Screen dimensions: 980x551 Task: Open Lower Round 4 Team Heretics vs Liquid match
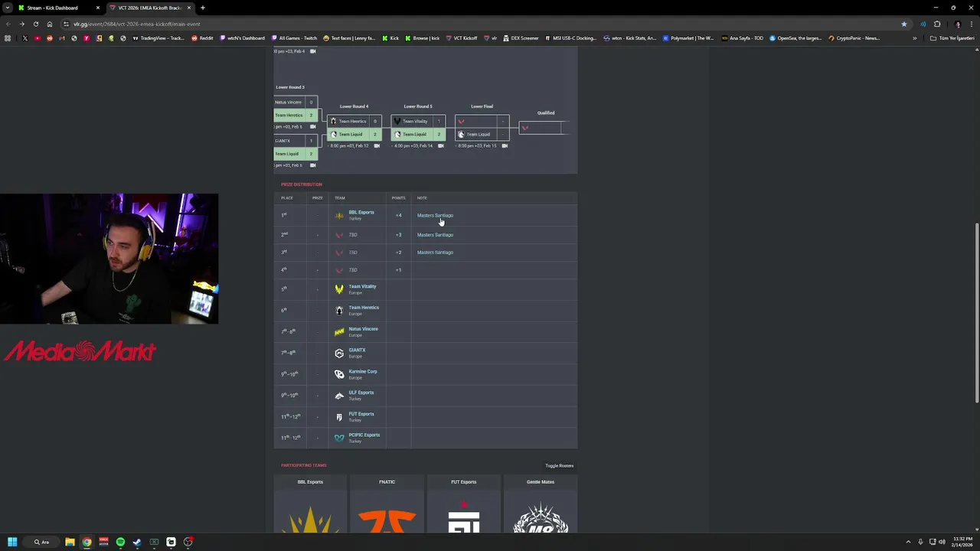pyautogui.click(x=354, y=128)
